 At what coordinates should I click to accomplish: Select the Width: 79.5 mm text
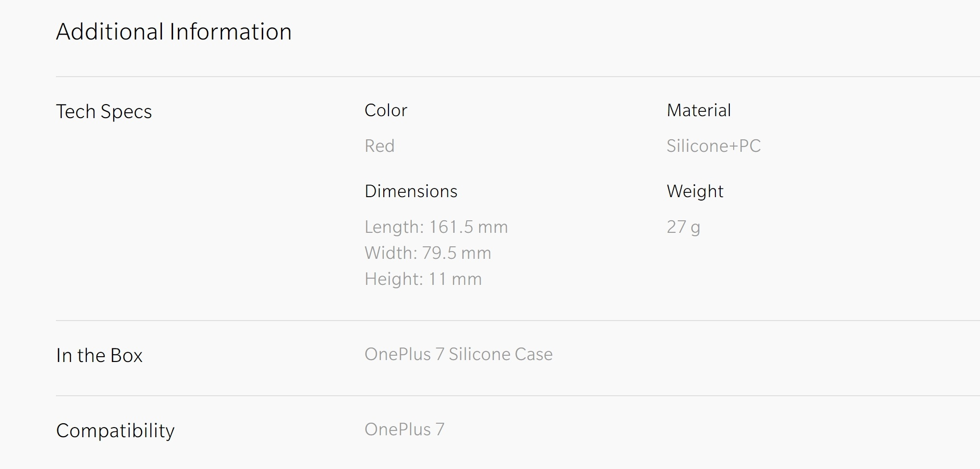click(x=428, y=253)
